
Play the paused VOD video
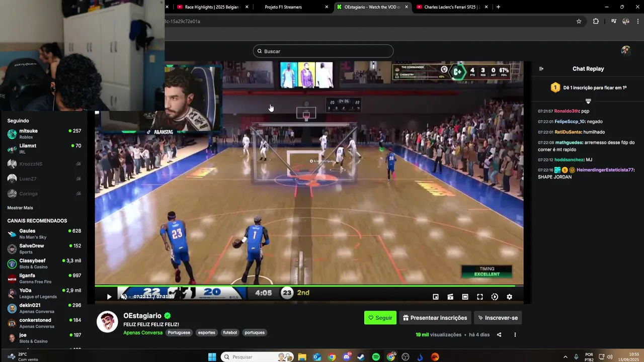pos(109,297)
